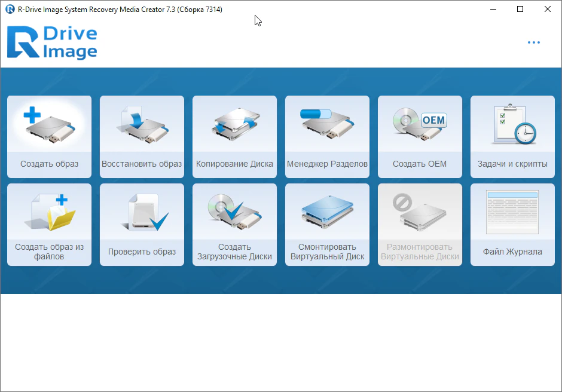Screen dimensions: 562x392
Task: Open the three-dot options menu
Action: (x=533, y=43)
